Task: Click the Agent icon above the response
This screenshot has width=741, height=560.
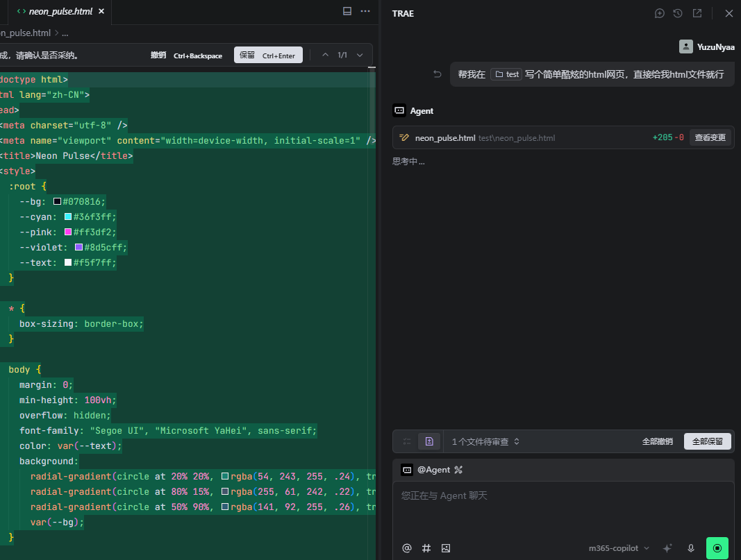Action: tap(399, 110)
